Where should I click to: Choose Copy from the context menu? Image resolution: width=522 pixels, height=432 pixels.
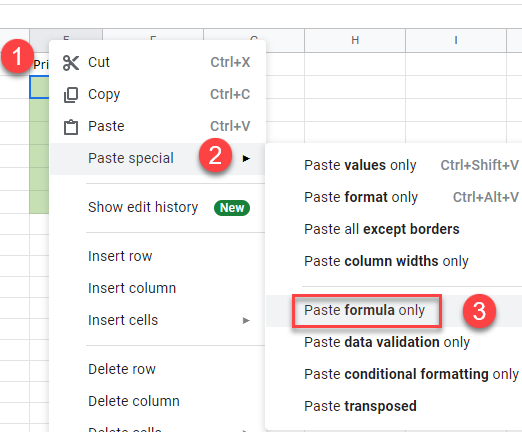[x=157, y=94]
